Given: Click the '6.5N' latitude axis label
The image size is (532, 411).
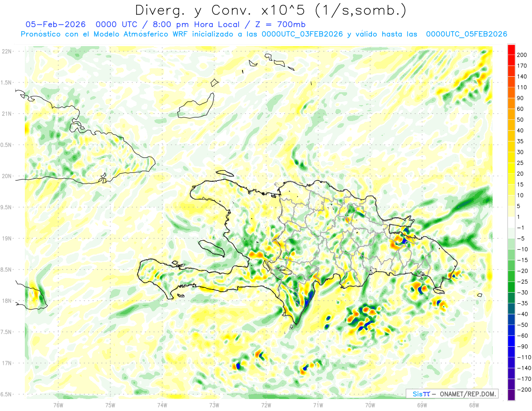Looking at the screenshot, I should click(x=7, y=394).
